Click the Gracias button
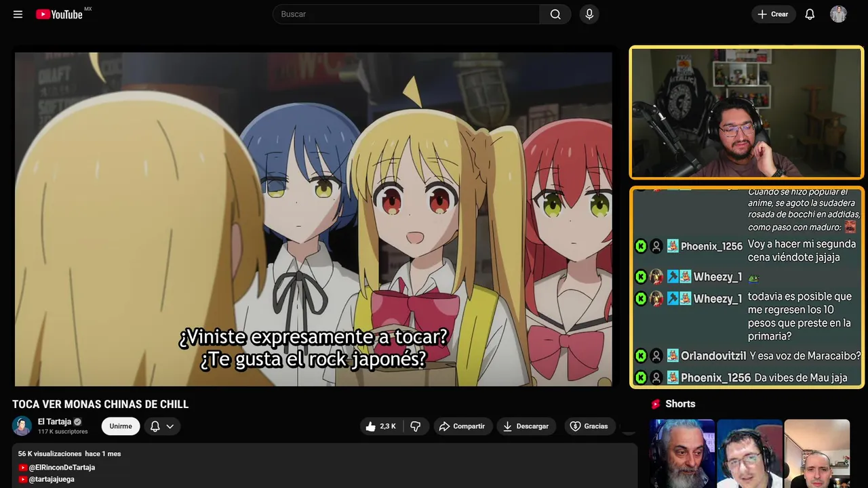Viewport: 868px width, 488px height. pos(589,426)
